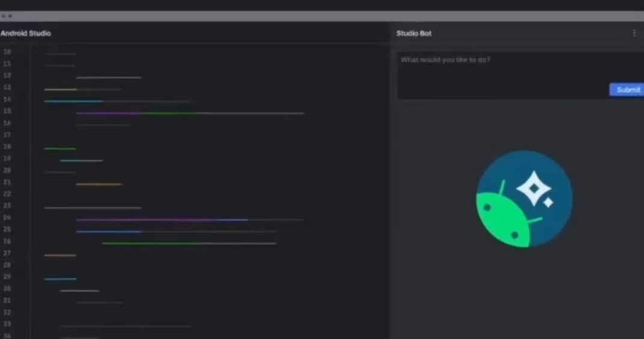Click line number 15 in the gutter

coord(7,111)
